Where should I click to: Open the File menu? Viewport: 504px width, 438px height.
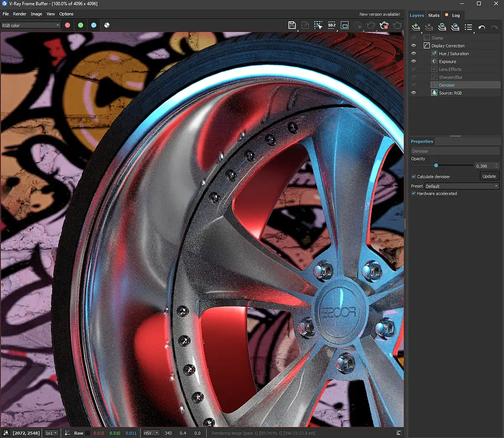click(x=6, y=14)
